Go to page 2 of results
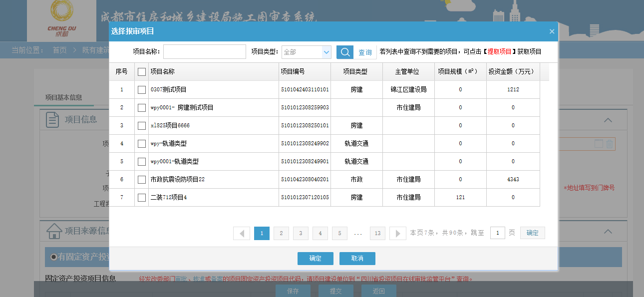The height and width of the screenshot is (297, 644). point(281,233)
